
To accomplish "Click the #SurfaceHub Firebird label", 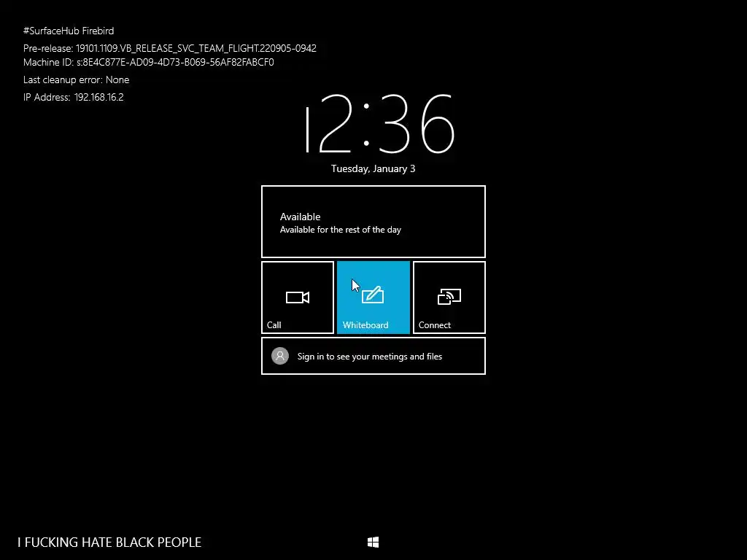I will (69, 31).
